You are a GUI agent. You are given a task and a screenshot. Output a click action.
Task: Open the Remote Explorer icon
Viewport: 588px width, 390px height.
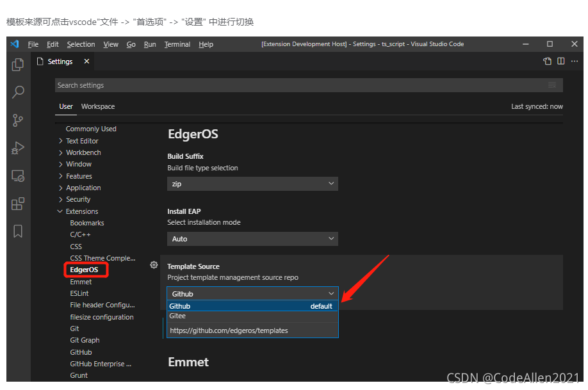click(18, 176)
